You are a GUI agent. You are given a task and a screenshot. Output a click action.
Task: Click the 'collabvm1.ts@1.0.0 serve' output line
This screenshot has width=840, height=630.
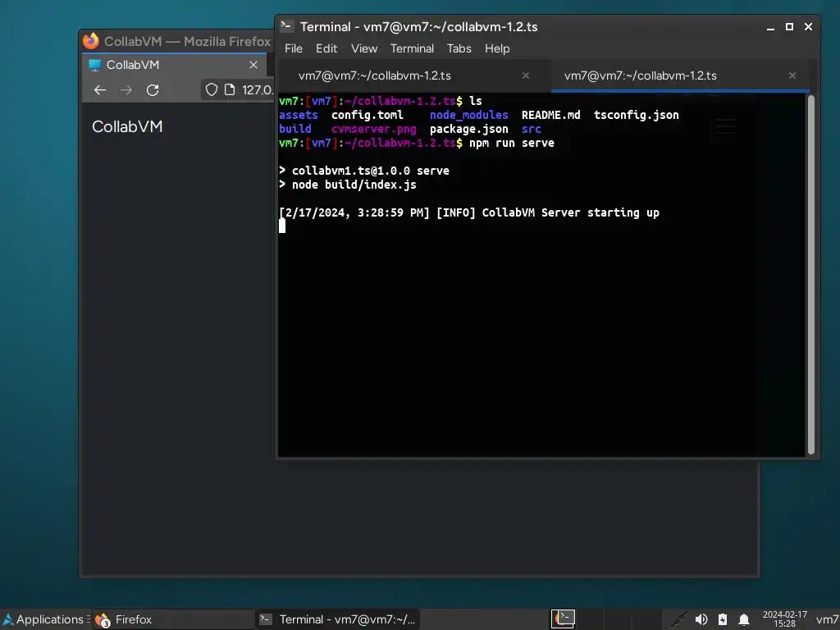[x=371, y=171]
